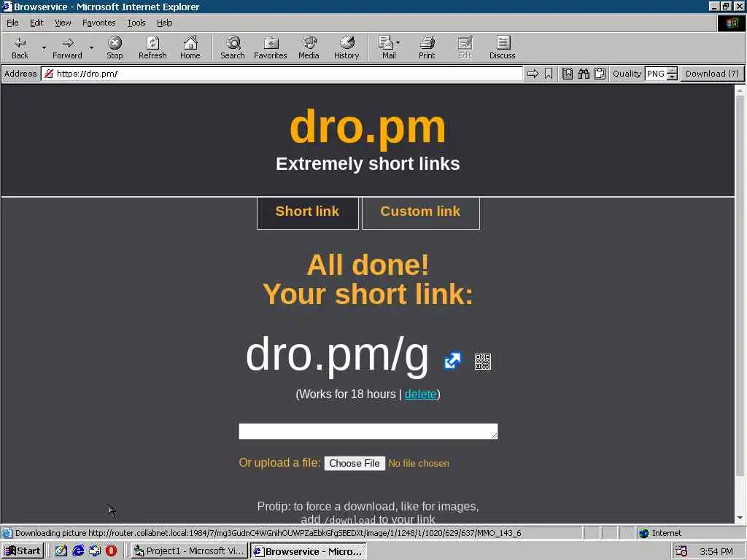Open the Edit menu
The width and height of the screenshot is (747, 560).
pos(36,23)
